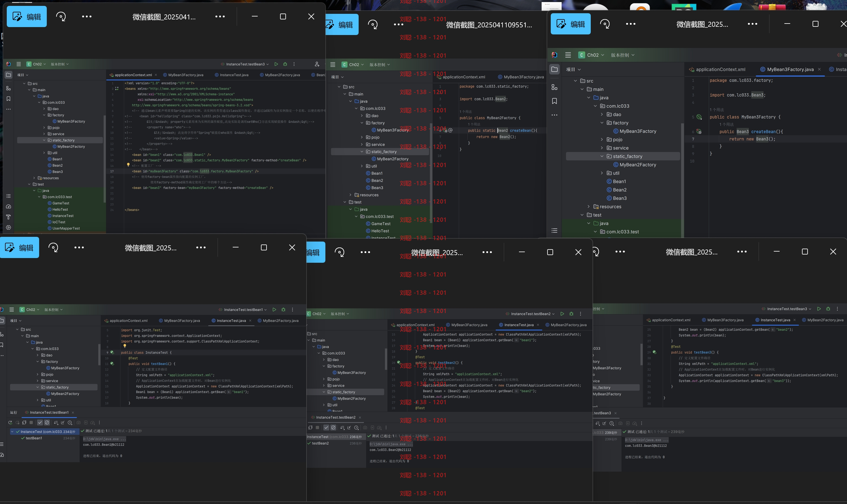This screenshot has height=504, width=847.
Task: Close the InstanceTest.testBean2 run tab
Action: pyautogui.click(x=360, y=417)
